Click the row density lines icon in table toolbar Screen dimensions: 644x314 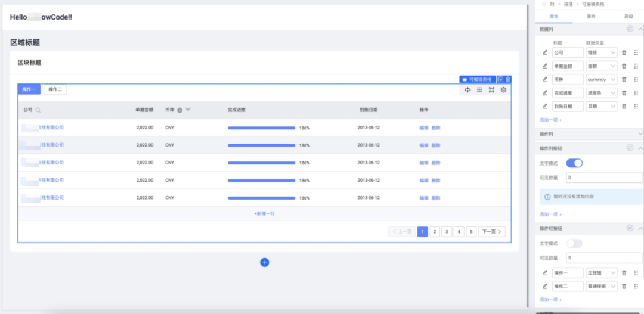(x=479, y=90)
